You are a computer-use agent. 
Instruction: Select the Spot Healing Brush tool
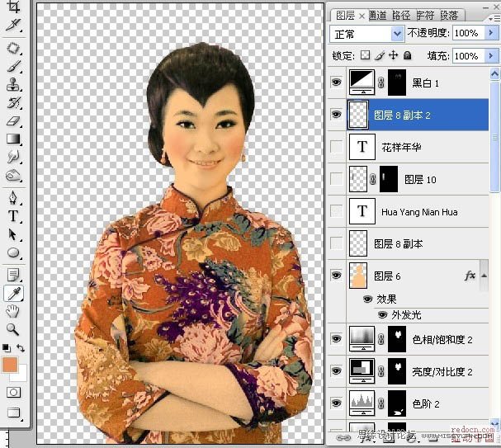13,48
